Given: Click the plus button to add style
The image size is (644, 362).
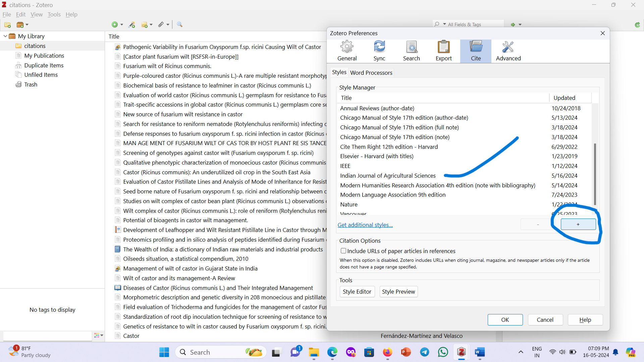Looking at the screenshot, I should [x=578, y=224].
